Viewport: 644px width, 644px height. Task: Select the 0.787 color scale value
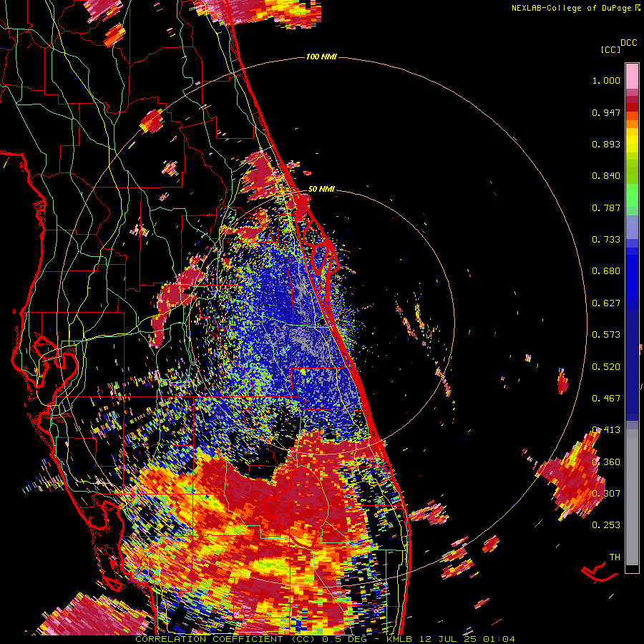(606, 208)
